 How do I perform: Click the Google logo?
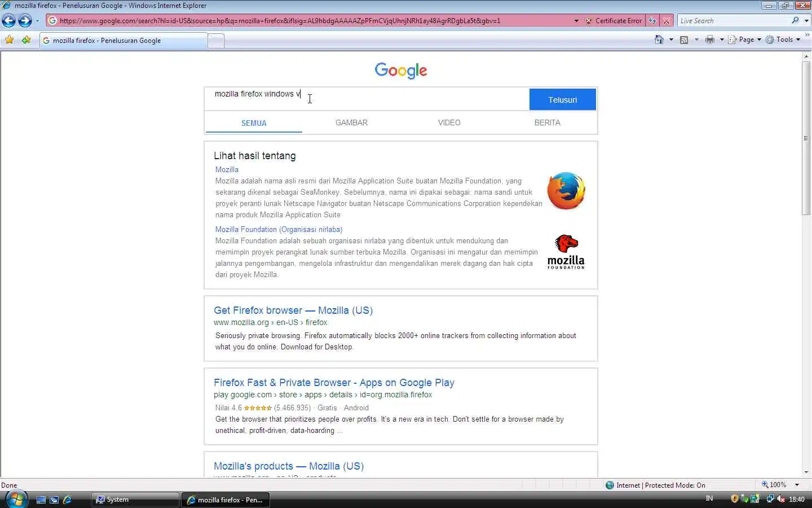coord(401,71)
